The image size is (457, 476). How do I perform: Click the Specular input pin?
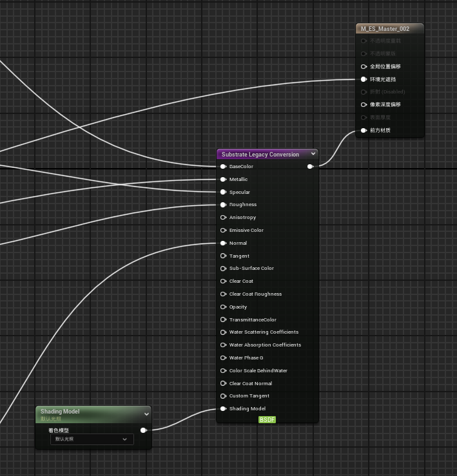point(223,192)
